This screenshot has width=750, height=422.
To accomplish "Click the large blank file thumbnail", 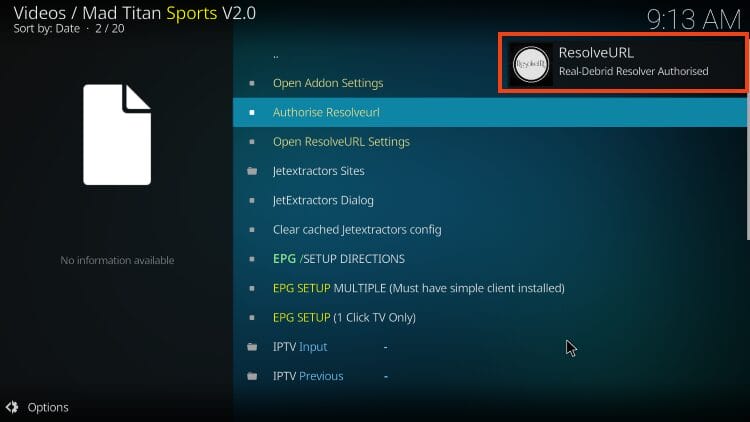I will 117,134.
